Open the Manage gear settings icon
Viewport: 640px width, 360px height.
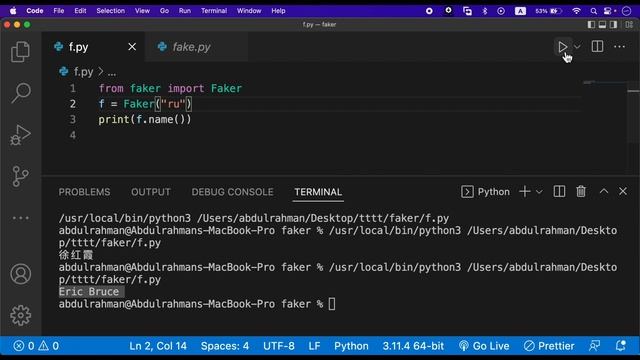point(20,315)
